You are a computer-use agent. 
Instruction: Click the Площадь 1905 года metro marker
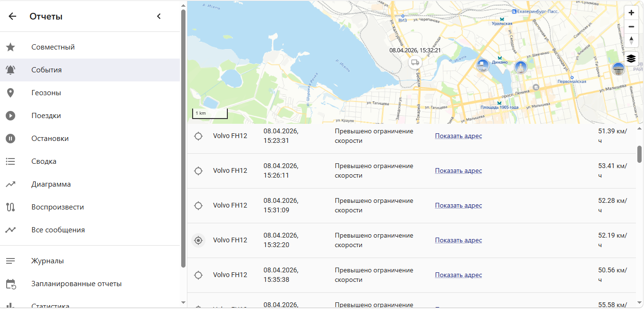499,103
